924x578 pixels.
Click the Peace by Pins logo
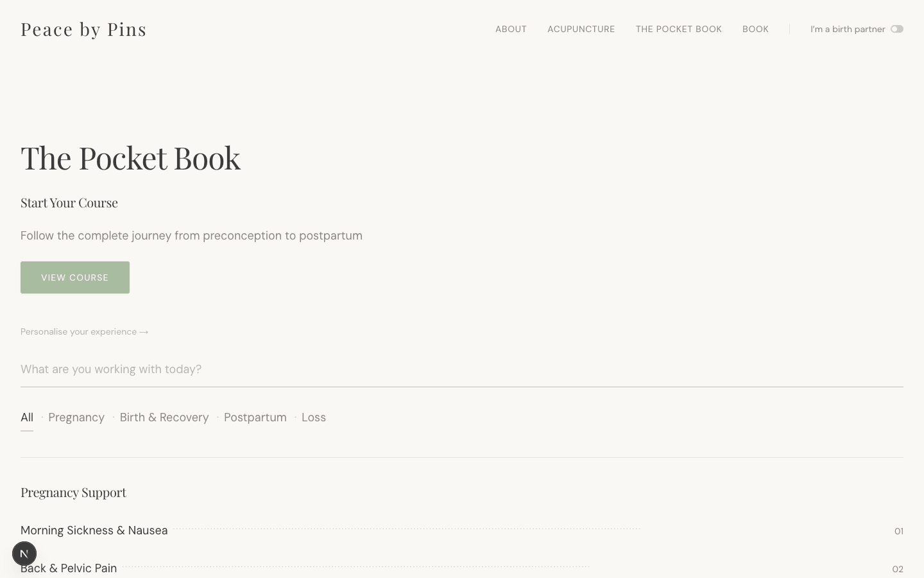coord(83,29)
